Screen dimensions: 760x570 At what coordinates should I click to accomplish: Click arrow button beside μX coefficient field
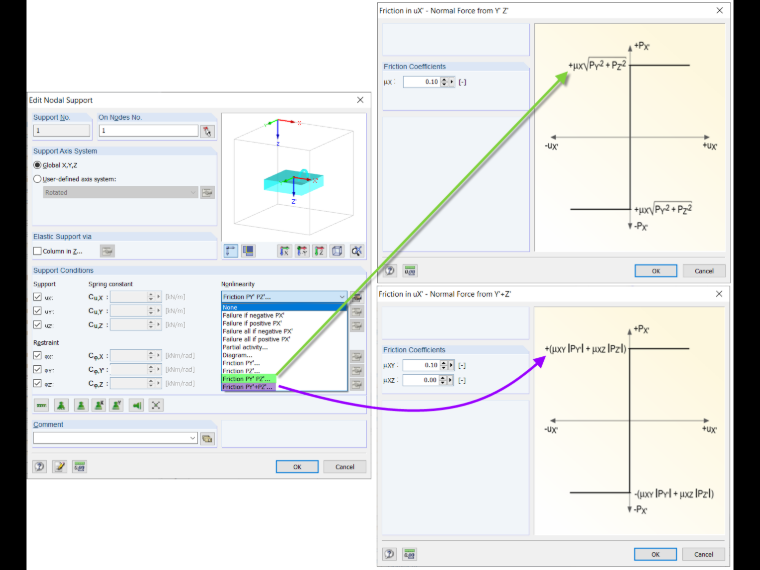click(452, 82)
